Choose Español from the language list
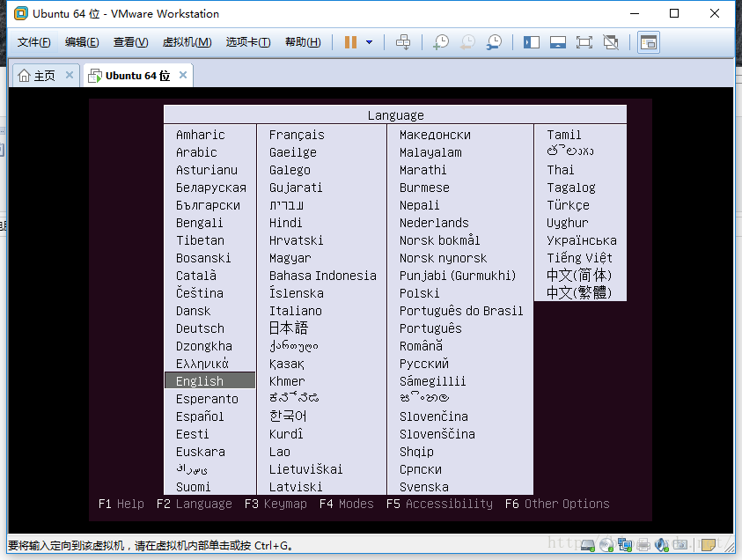This screenshot has width=742, height=560. point(200,416)
